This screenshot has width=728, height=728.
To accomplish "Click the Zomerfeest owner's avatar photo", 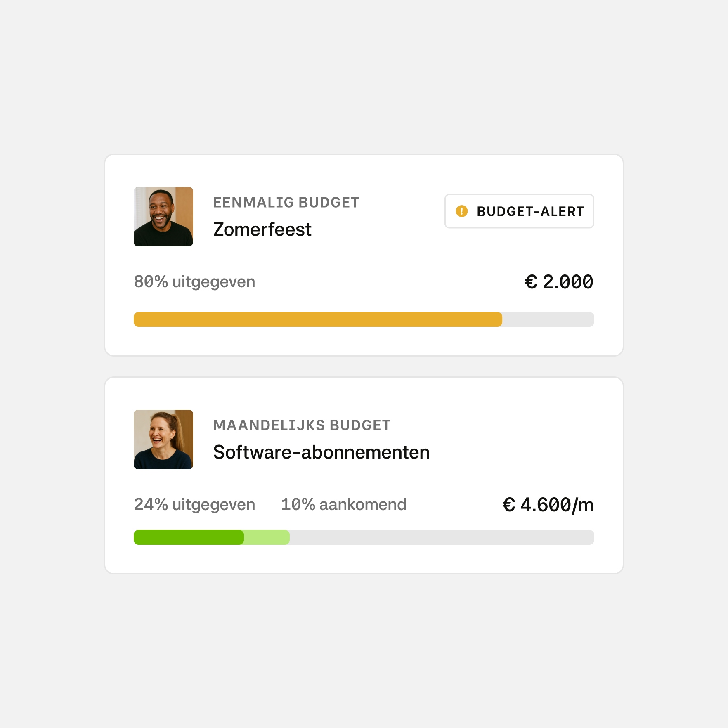I will (163, 217).
